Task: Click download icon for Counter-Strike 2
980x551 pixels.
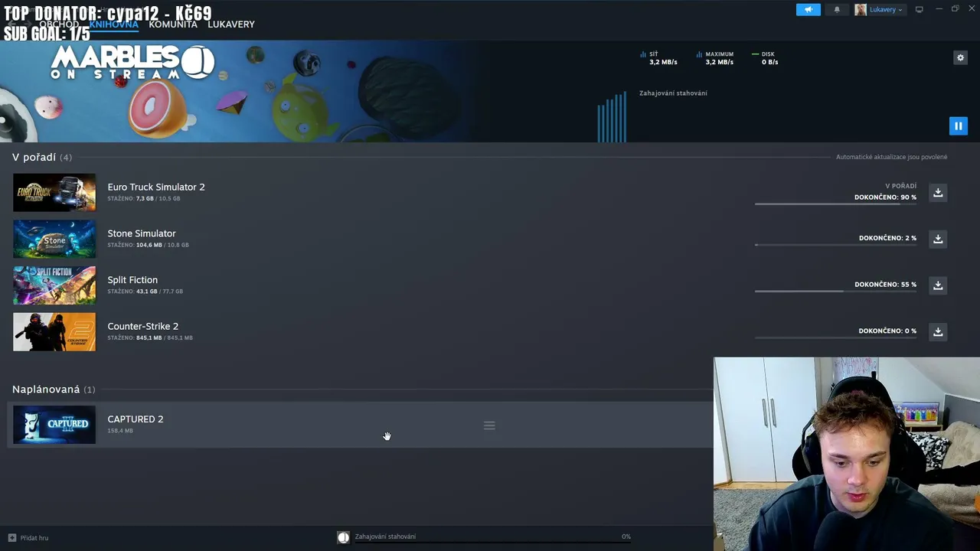Action: (938, 331)
